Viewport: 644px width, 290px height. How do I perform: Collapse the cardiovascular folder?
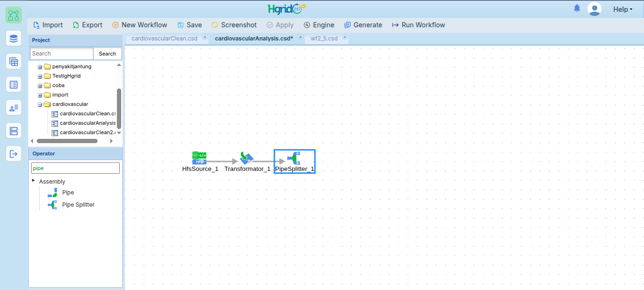coord(40,105)
